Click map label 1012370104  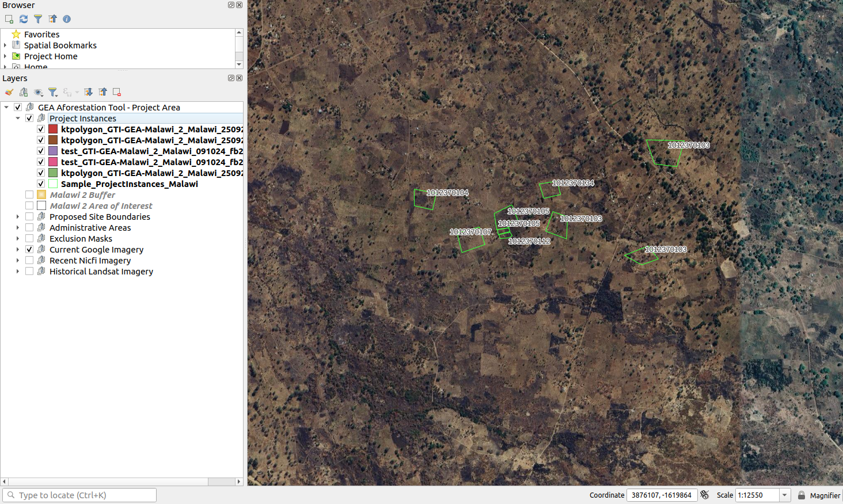[x=447, y=193]
